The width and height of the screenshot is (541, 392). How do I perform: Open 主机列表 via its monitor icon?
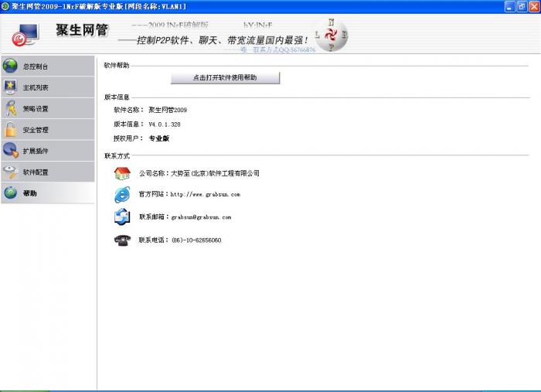tap(11, 87)
